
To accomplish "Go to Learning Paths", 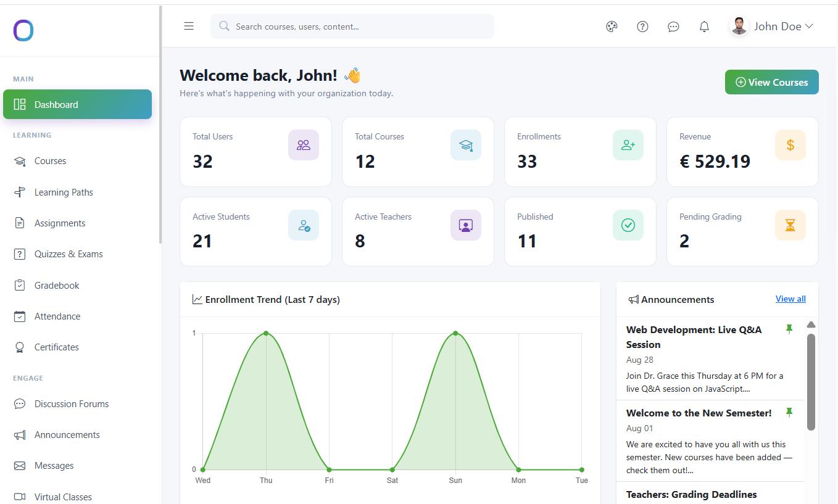I will pyautogui.click(x=77, y=192).
